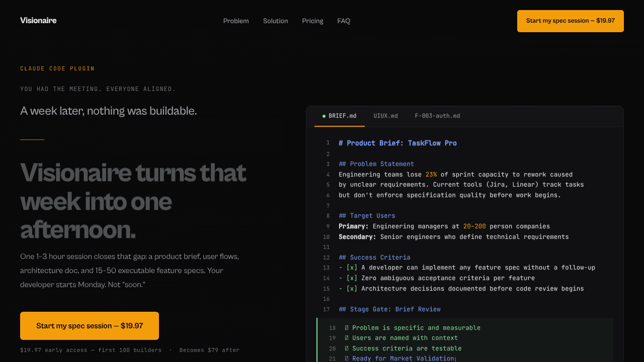Click line number 1 in the editor

(328, 143)
